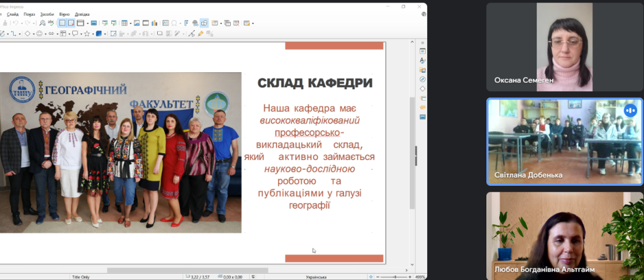This screenshot has height=280, width=644.
Task: Expand the Slide Layout dropdown arrow
Action: [x=253, y=23]
